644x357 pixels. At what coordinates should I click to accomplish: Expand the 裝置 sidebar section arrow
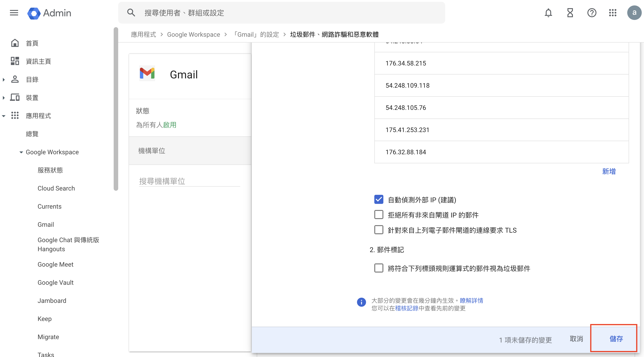coord(3,98)
